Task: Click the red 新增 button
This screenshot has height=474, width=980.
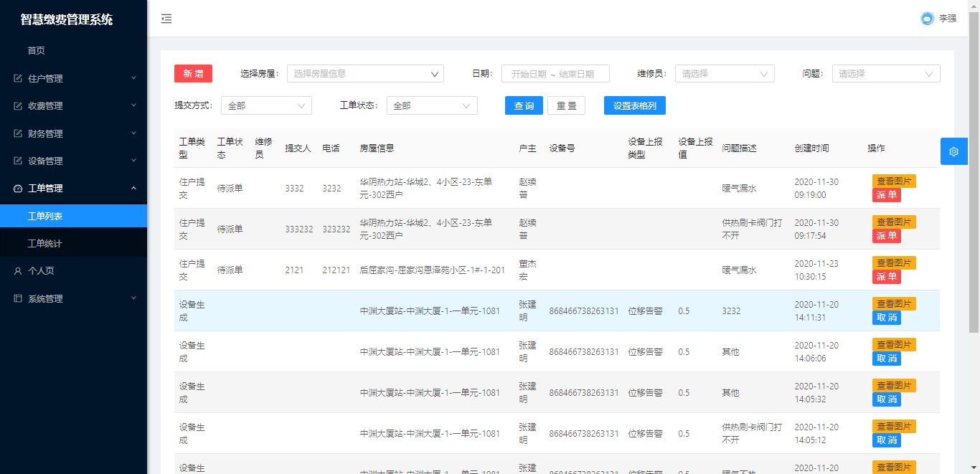Action: (193, 74)
